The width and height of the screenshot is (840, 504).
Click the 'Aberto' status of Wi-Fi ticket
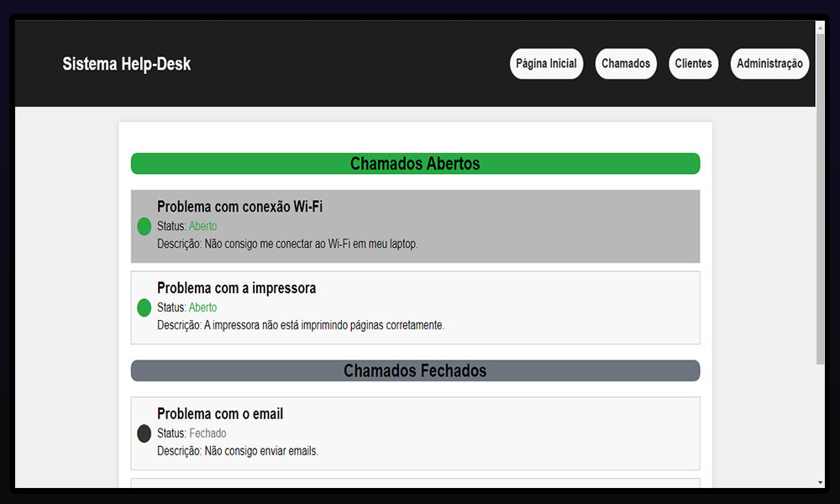tap(202, 226)
